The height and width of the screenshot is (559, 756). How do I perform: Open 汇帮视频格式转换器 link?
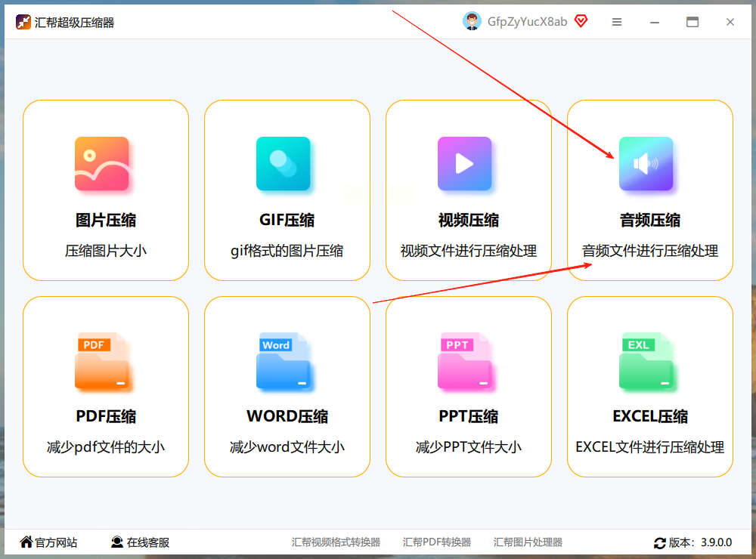(x=336, y=542)
